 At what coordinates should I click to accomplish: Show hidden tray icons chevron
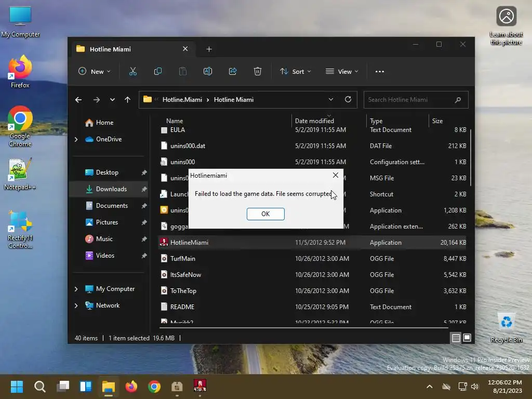(x=429, y=387)
